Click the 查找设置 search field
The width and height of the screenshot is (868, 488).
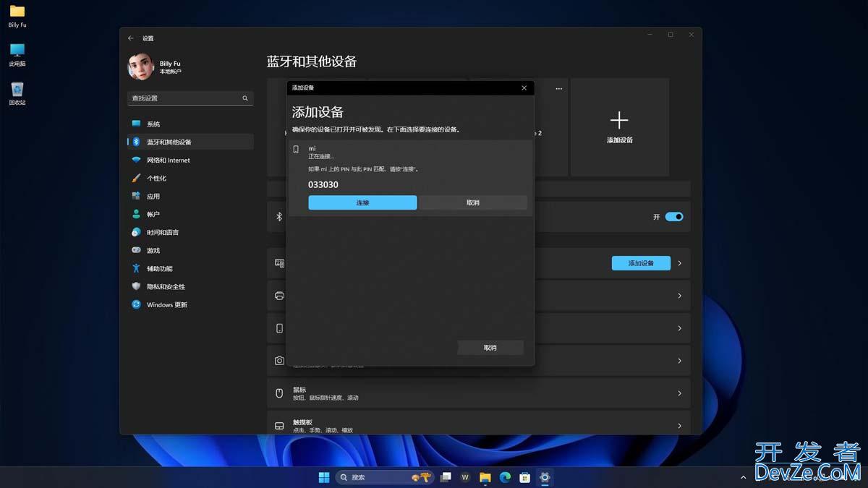[x=190, y=98]
